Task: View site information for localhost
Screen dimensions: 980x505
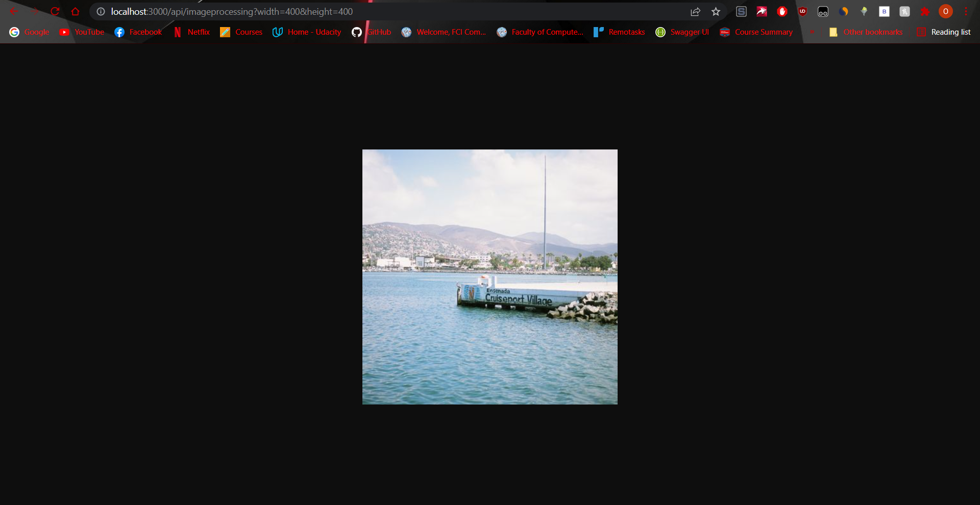Action: tap(101, 11)
